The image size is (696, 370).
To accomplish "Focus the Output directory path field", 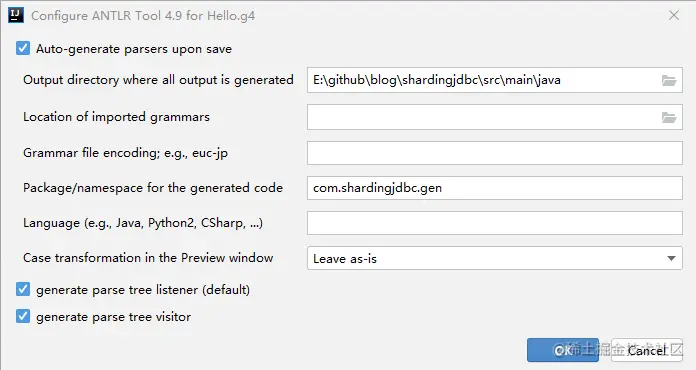I will [484, 80].
